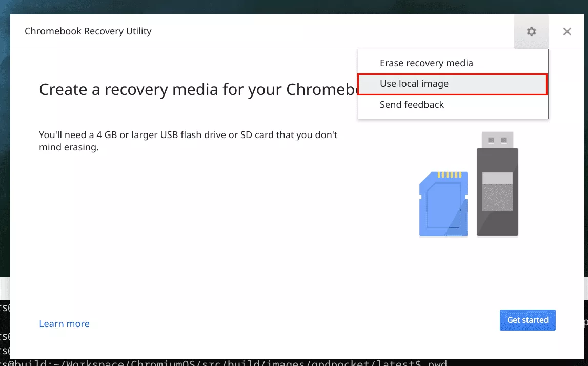Choose Use local image menu entry
Viewport: 588px width, 366px height.
[x=414, y=84]
